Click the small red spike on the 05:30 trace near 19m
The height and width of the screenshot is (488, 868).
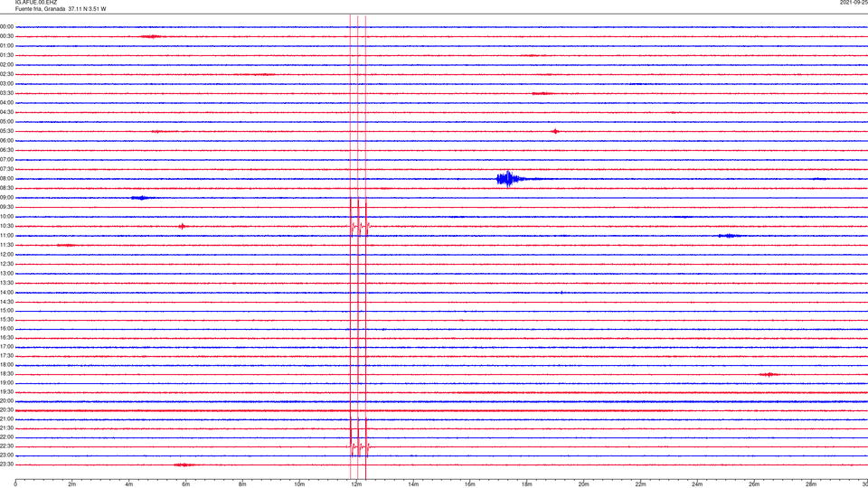click(555, 131)
